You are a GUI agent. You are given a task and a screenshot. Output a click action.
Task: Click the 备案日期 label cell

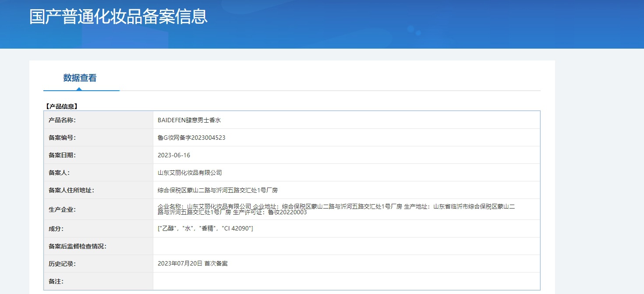point(99,155)
